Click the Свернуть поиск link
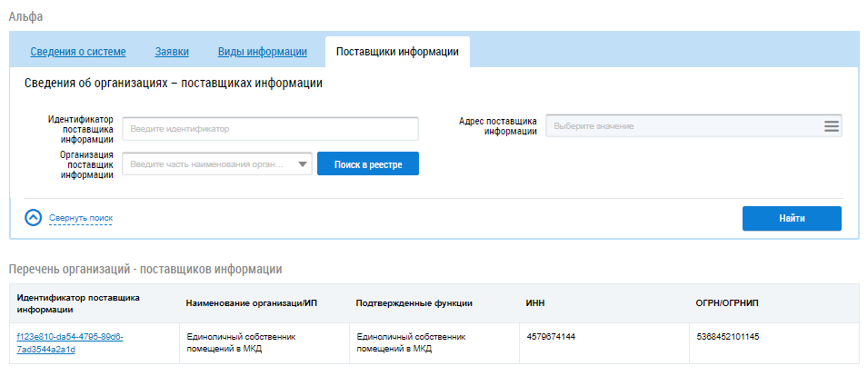 (81, 219)
